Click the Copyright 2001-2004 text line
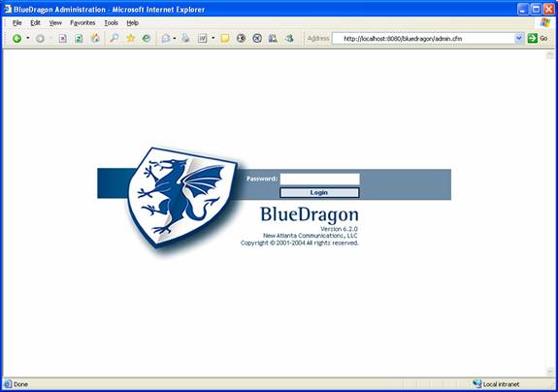 [x=299, y=243]
